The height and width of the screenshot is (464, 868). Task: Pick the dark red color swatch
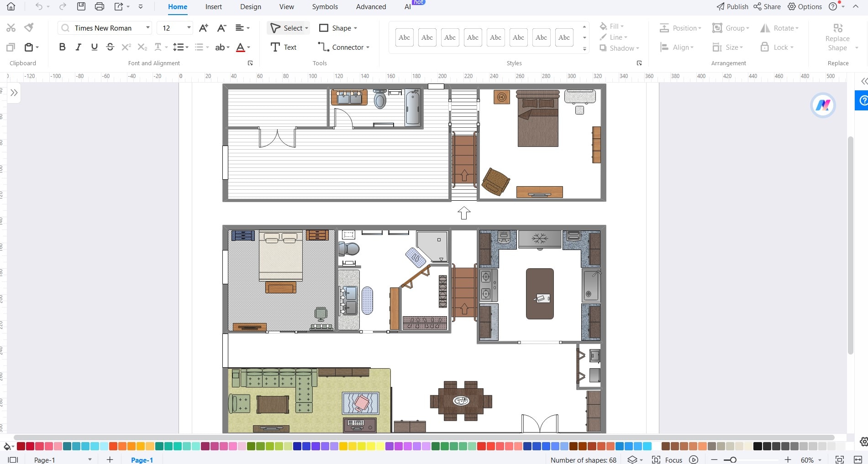click(x=21, y=446)
